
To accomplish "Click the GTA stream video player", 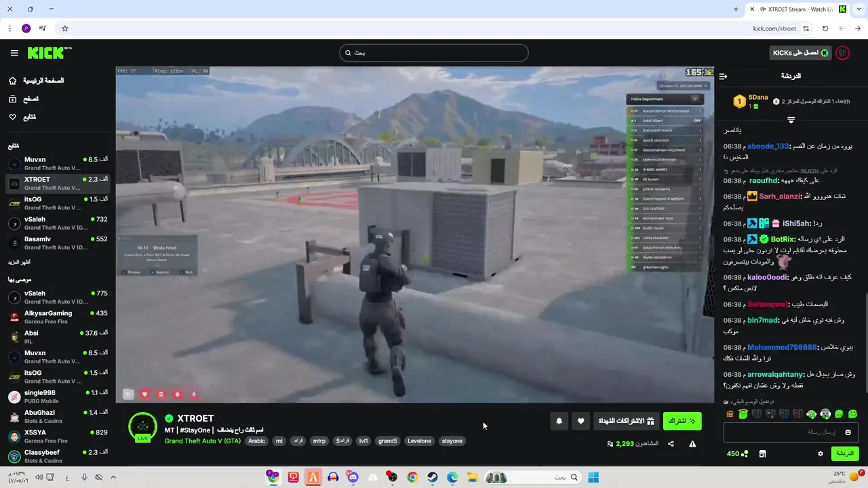I will tap(414, 235).
